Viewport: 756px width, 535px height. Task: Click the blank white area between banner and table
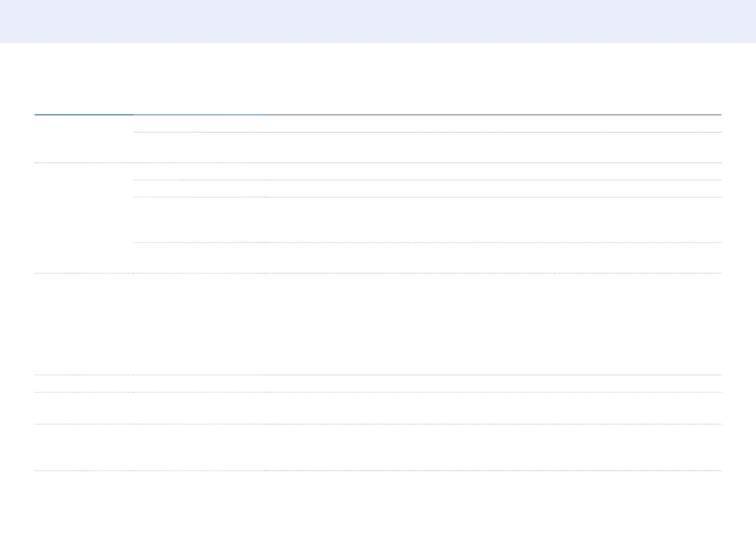(378, 79)
